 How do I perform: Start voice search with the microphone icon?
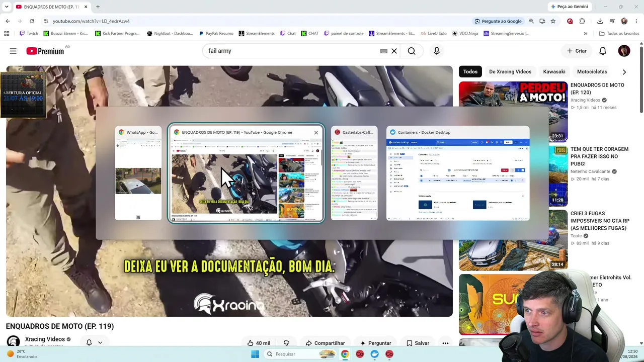coord(437,51)
